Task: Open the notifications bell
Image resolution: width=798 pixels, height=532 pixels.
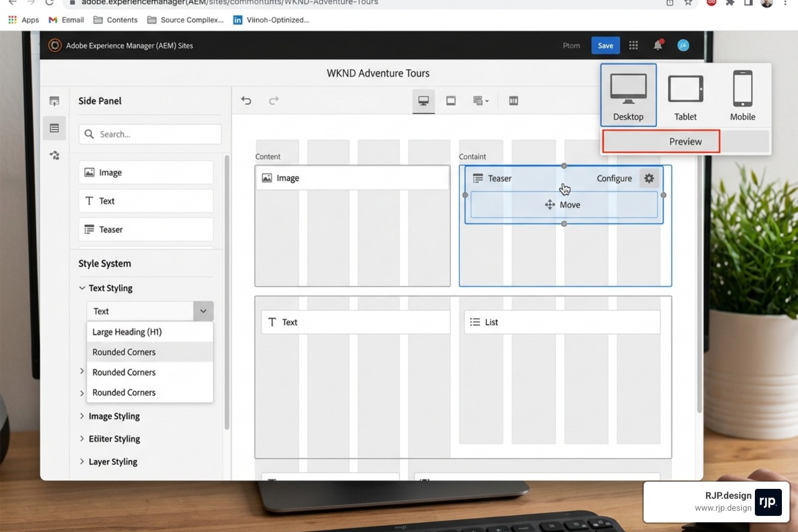Action: coord(658,45)
